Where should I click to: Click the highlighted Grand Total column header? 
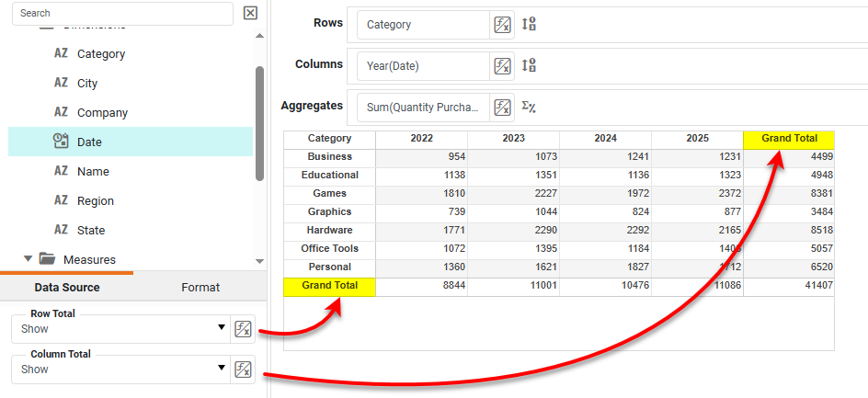789,139
